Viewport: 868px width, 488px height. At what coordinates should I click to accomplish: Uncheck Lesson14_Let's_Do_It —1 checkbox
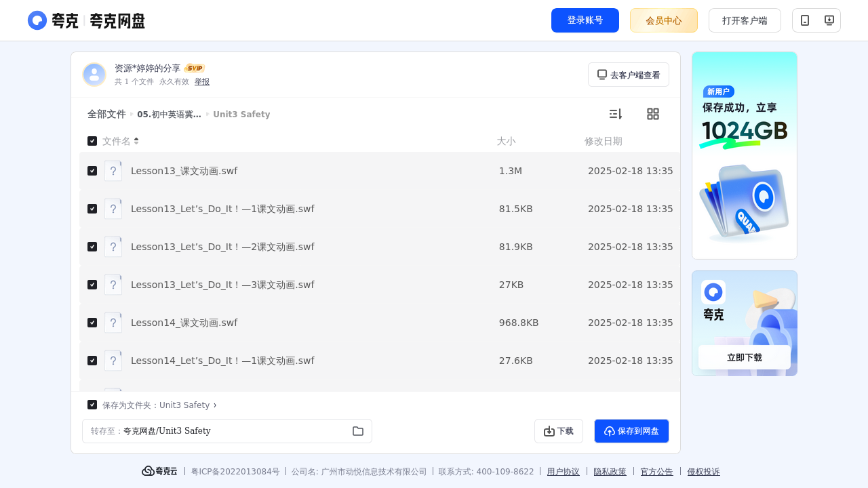point(92,361)
